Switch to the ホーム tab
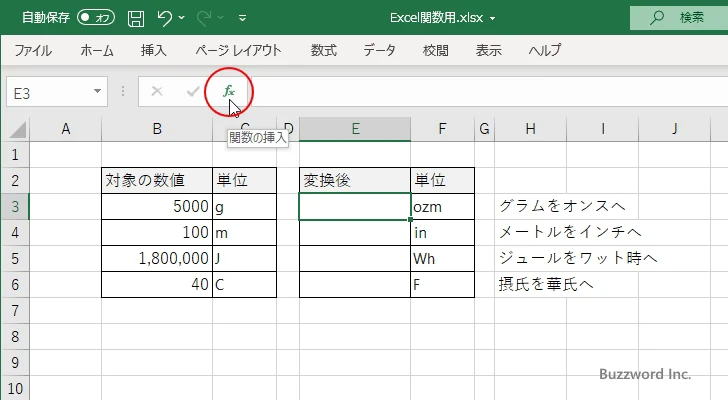728x400 pixels. click(97, 50)
